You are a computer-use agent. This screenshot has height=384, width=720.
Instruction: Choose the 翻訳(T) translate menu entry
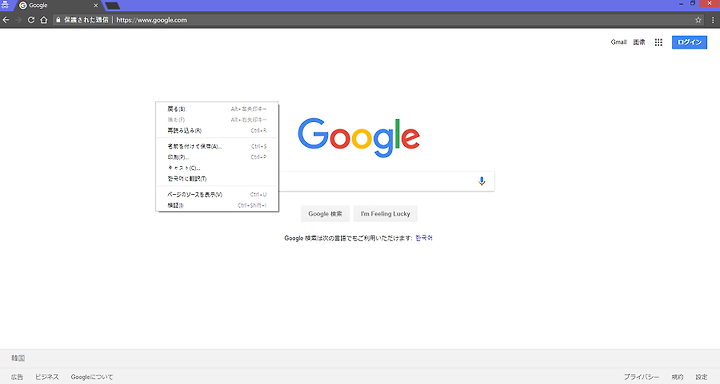(x=217, y=179)
